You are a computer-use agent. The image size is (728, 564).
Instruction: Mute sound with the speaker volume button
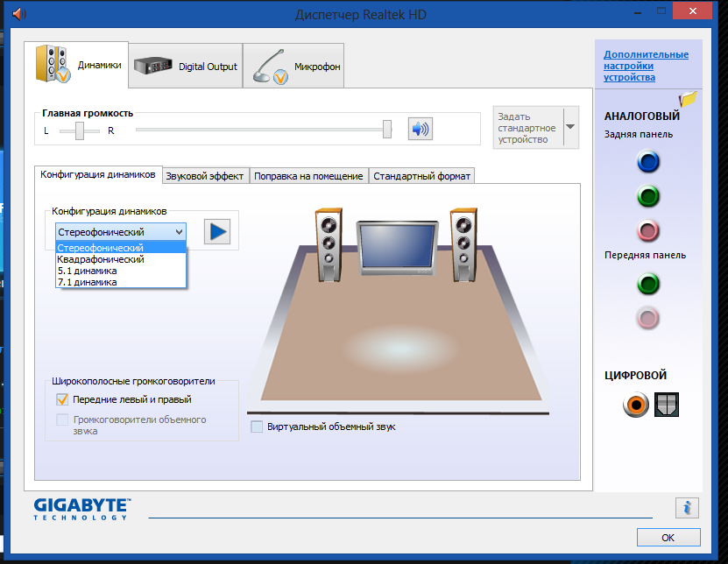421,129
